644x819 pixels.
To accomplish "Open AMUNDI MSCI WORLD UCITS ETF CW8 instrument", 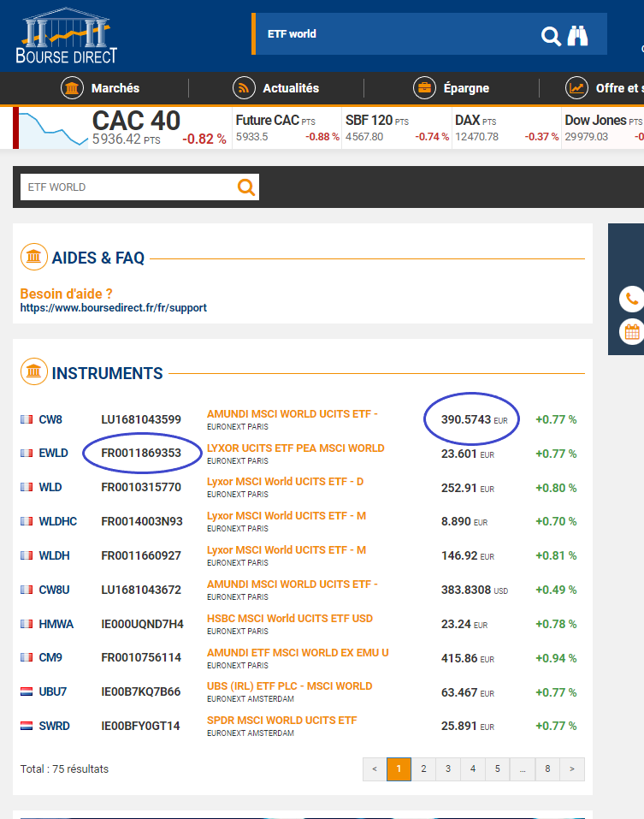I will tap(292, 414).
